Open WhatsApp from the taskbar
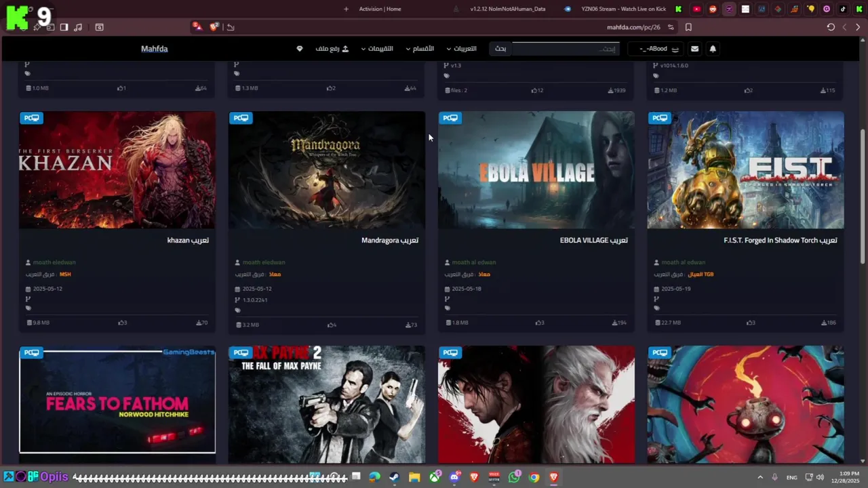Screen dimensions: 868x488 [x=514, y=477]
